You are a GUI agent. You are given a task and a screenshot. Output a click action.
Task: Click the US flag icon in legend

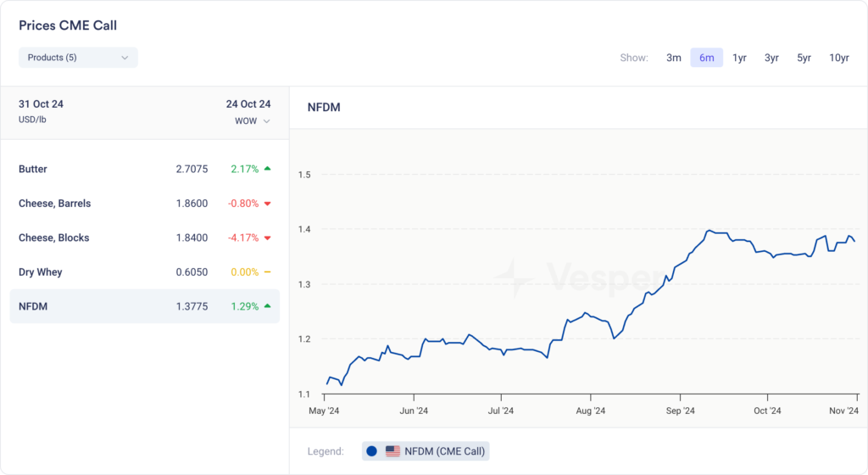[392, 451]
